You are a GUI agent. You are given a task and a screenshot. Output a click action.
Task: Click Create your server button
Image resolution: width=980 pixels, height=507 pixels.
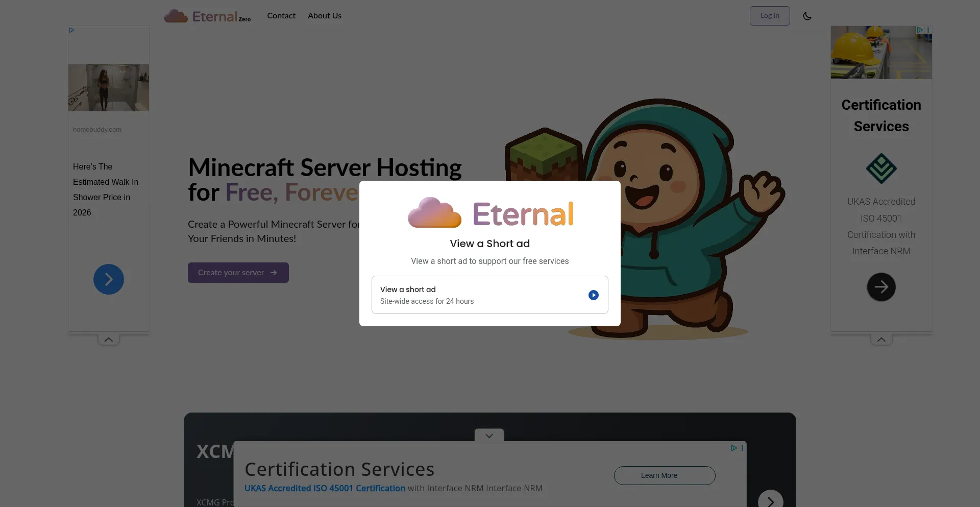238,273
